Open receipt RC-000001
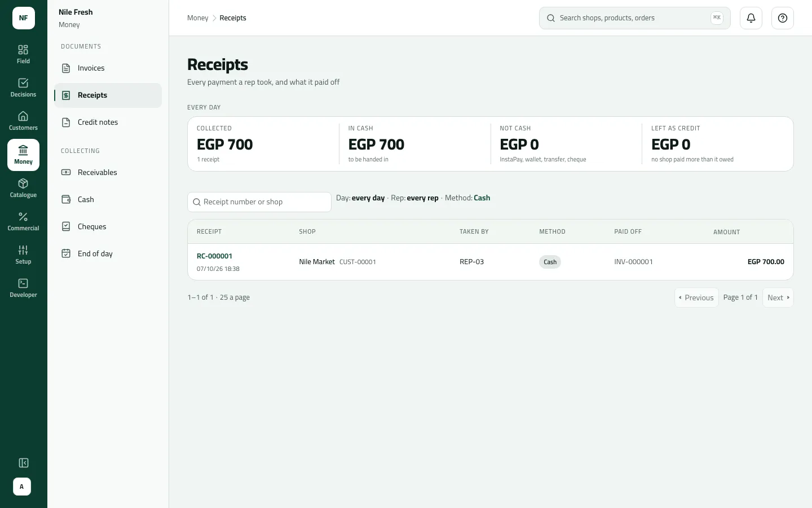This screenshot has height=508, width=812. 214,256
